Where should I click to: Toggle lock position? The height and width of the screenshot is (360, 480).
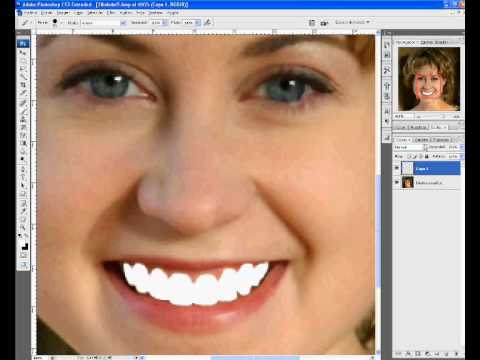point(421,156)
